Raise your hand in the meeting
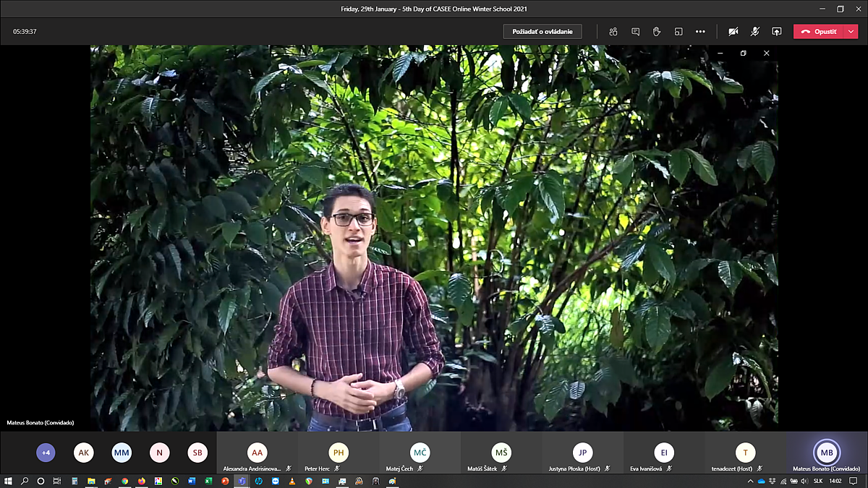Image resolution: width=868 pixels, height=488 pixels. (x=657, y=32)
